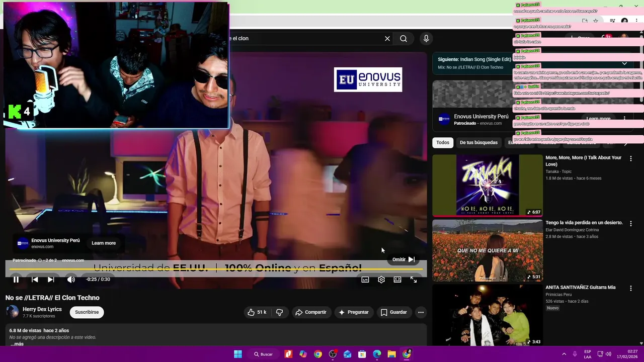Open the clock showing 02:27 17/02/2026

tap(627, 354)
